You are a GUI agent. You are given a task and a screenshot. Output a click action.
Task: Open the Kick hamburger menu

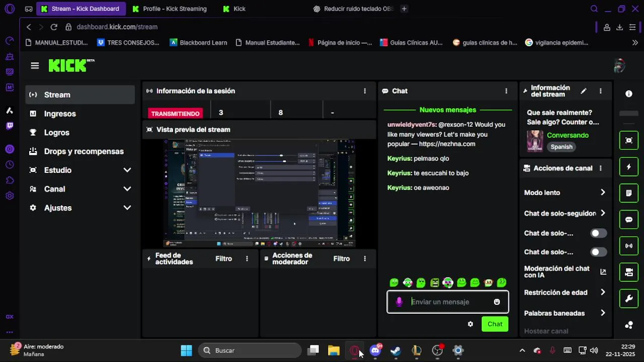point(35,65)
